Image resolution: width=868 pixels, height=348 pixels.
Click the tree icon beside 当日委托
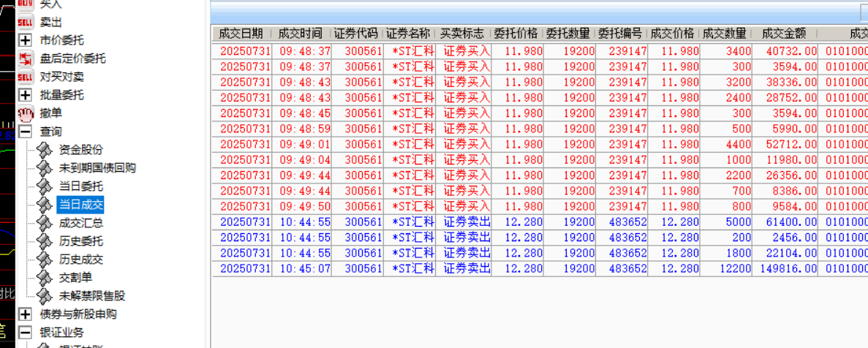pos(45,186)
